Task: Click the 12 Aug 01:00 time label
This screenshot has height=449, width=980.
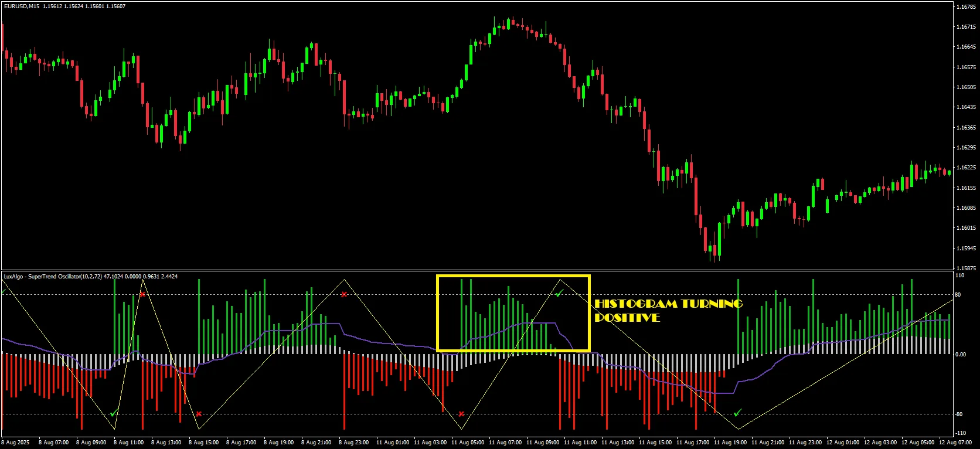Action: [x=843, y=443]
